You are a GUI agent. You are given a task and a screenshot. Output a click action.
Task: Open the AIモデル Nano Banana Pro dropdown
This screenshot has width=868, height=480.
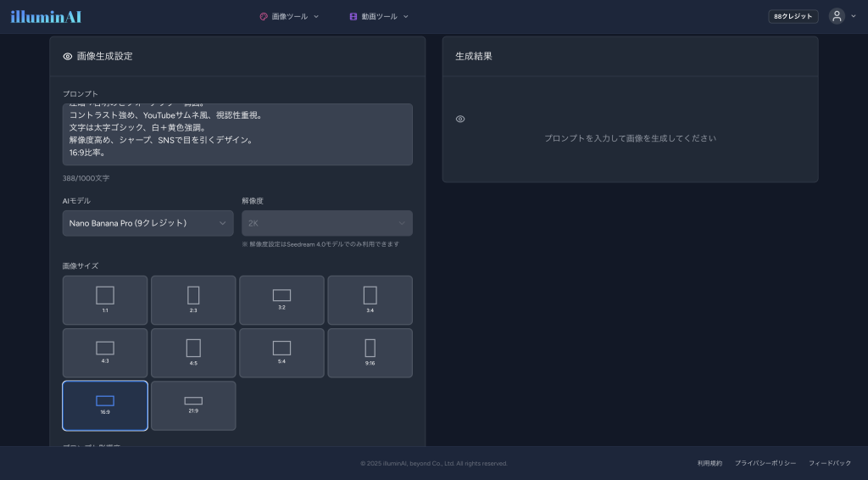click(147, 223)
